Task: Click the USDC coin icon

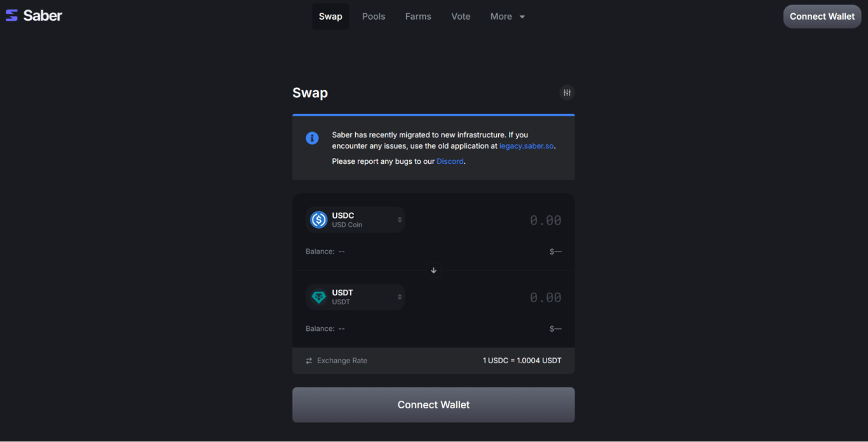Action: (x=318, y=220)
